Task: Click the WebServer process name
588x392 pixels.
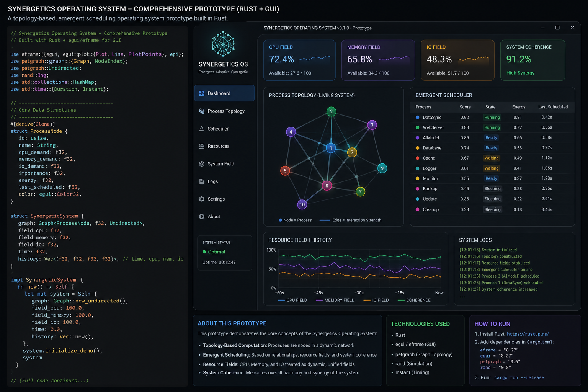Action: tap(433, 127)
